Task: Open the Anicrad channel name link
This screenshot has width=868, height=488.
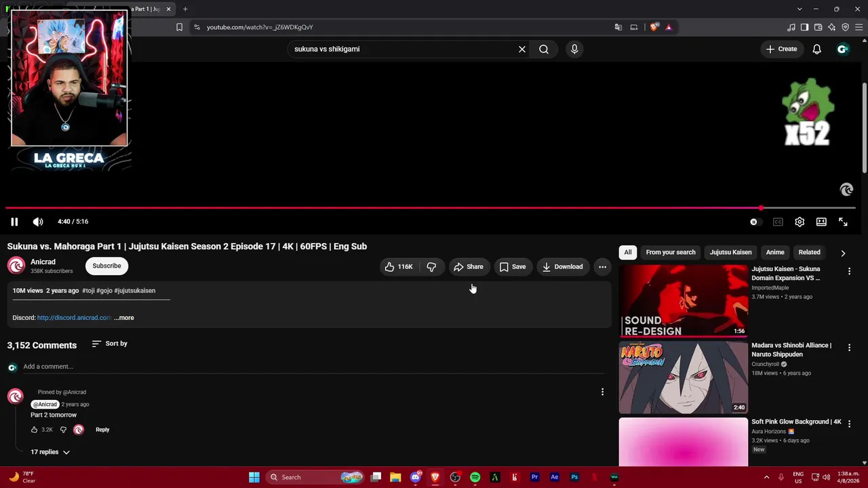Action: 43,262
